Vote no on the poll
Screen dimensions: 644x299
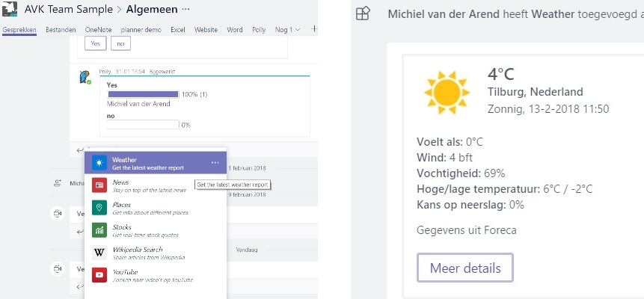(x=120, y=43)
